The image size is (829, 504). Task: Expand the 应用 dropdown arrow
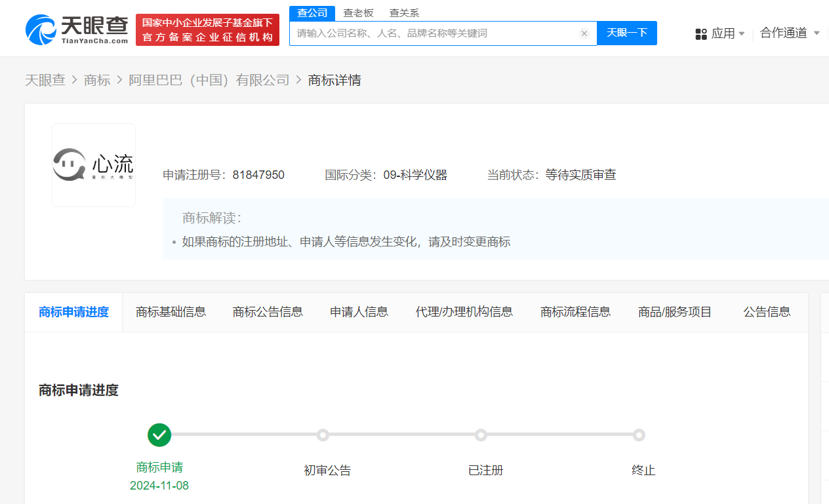(x=742, y=33)
